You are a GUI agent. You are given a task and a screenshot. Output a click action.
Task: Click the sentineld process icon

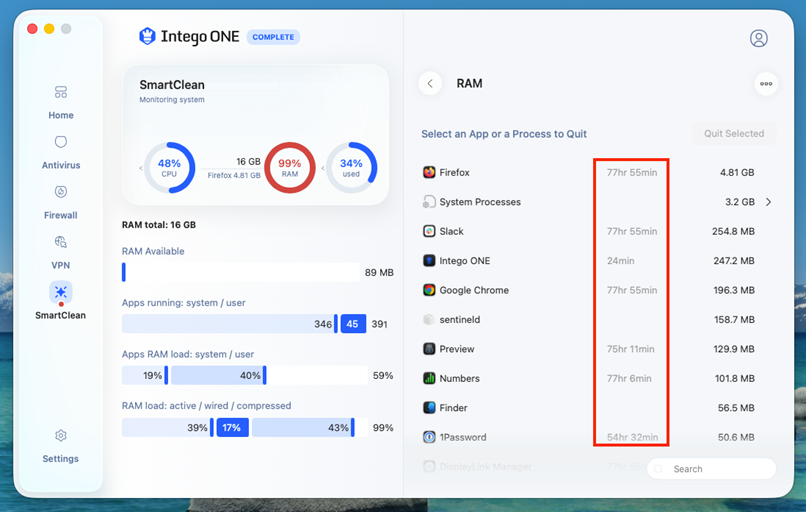tap(429, 319)
